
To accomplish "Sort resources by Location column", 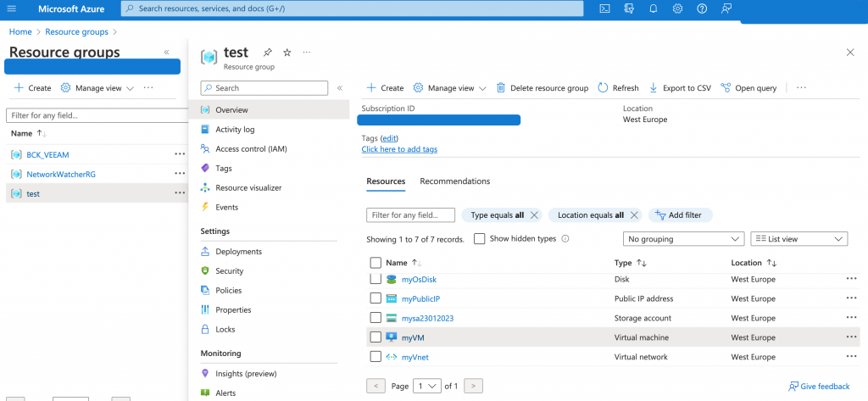I will [754, 263].
